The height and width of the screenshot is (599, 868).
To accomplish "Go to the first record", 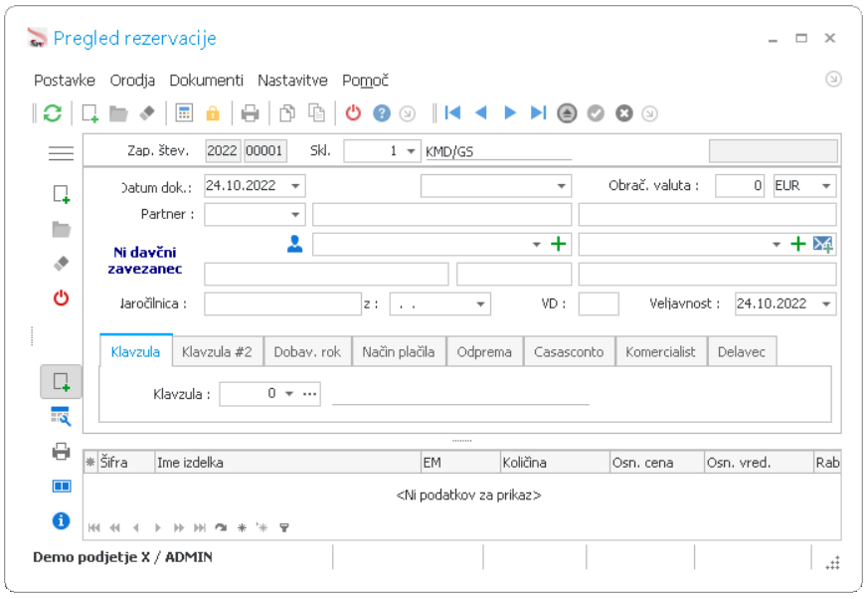I will tap(452, 113).
